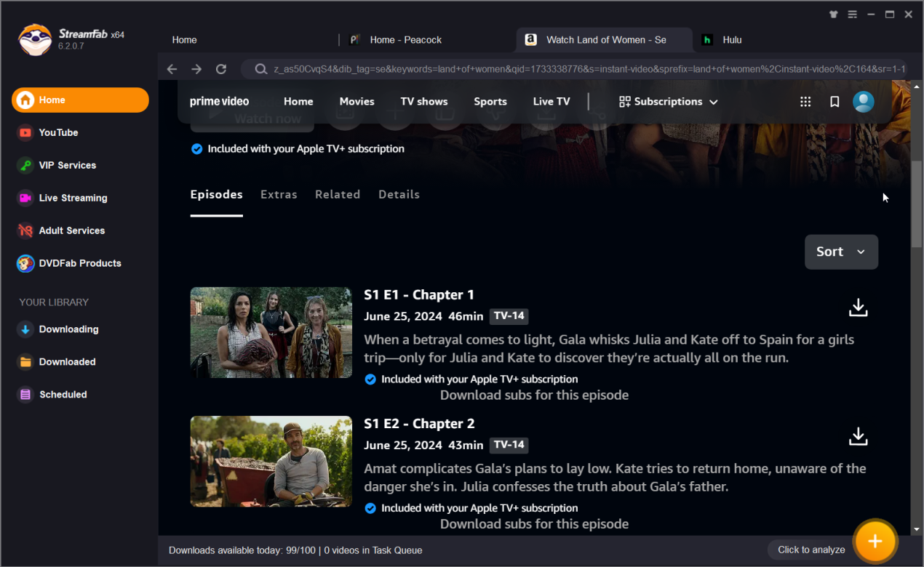Click the Click to analyze label

click(811, 550)
